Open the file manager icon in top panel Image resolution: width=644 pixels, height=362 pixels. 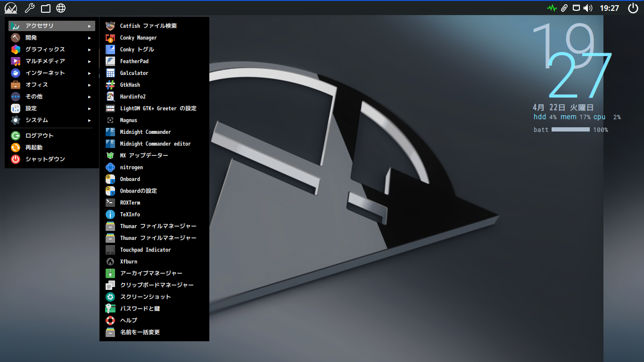click(x=46, y=8)
